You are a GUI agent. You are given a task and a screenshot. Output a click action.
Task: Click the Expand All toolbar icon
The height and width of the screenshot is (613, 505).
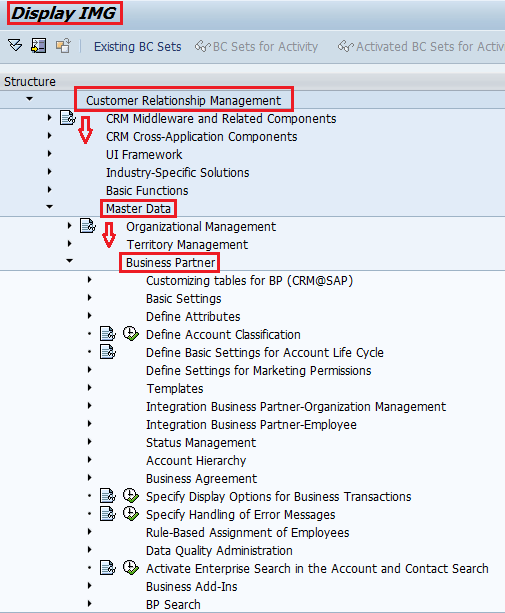tap(15, 46)
